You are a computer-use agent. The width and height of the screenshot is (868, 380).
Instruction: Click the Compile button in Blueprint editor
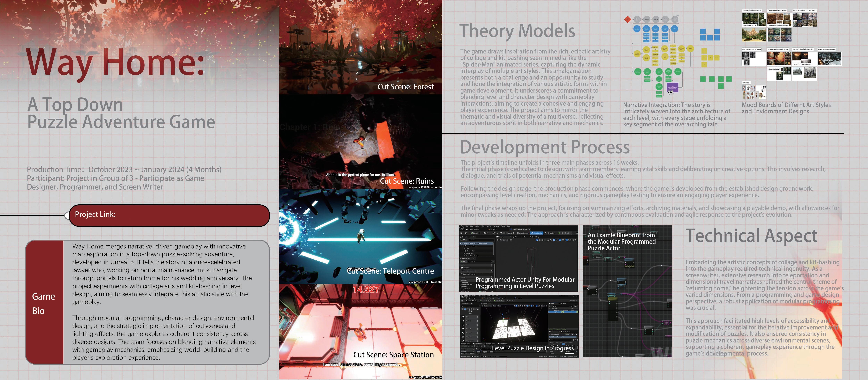[x=474, y=233]
